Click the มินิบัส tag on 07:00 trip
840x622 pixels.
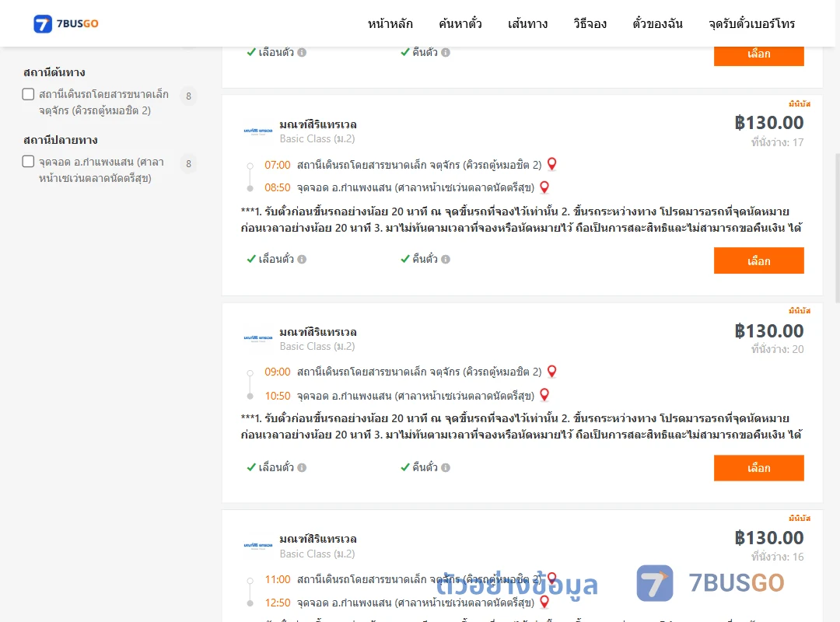(800, 104)
